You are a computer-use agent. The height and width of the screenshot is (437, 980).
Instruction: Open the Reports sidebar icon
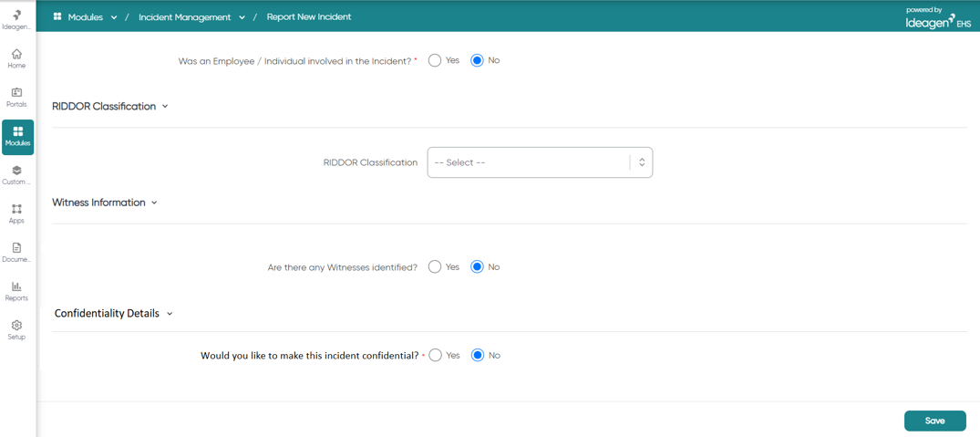17,291
